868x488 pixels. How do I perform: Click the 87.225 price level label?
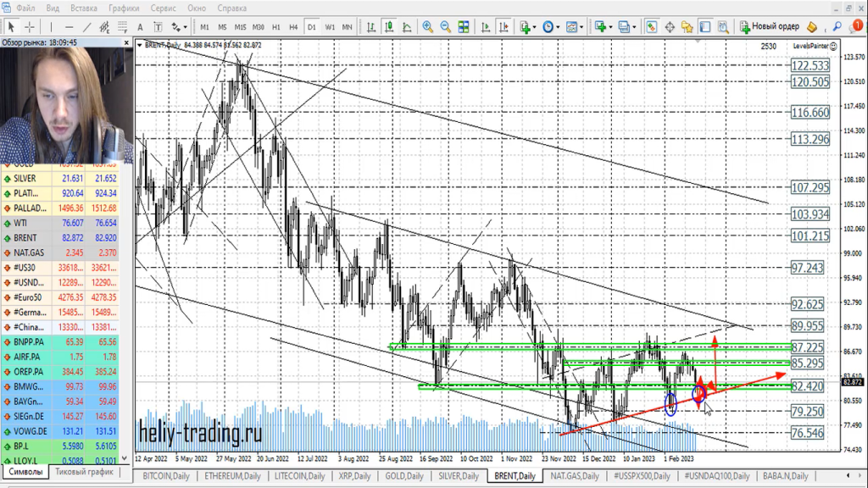pyautogui.click(x=809, y=347)
